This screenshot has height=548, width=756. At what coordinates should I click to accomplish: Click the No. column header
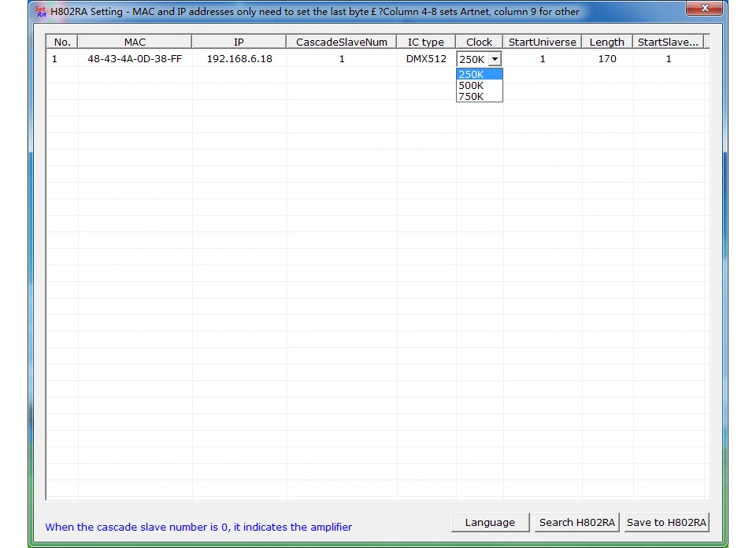[62, 42]
